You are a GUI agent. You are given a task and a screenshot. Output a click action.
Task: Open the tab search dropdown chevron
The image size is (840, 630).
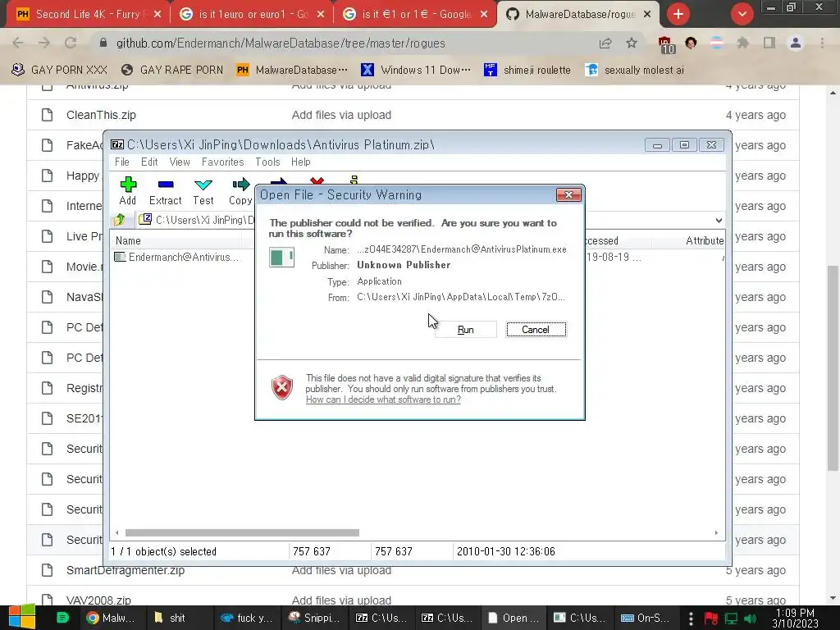click(x=742, y=15)
